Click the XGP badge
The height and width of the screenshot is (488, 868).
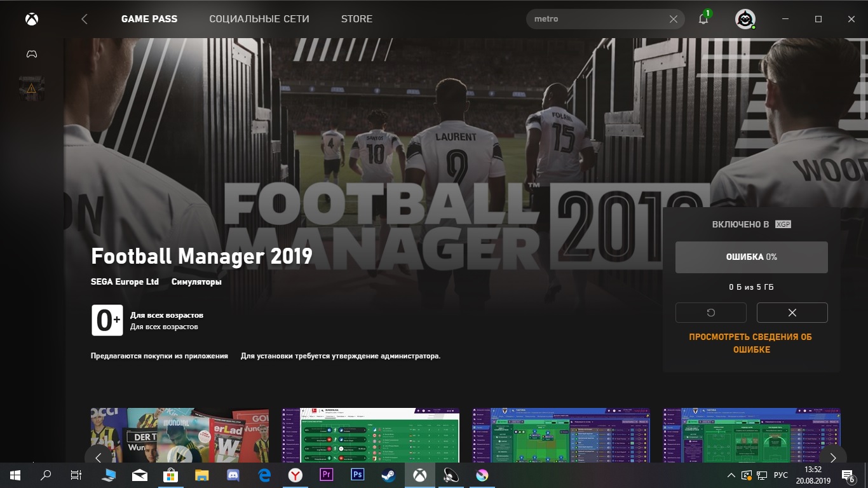(783, 224)
